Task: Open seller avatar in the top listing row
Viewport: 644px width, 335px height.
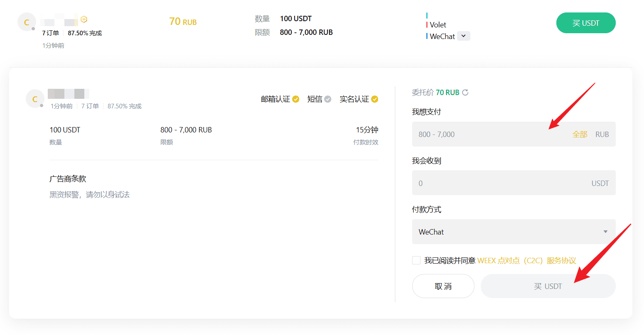Action: (x=27, y=22)
